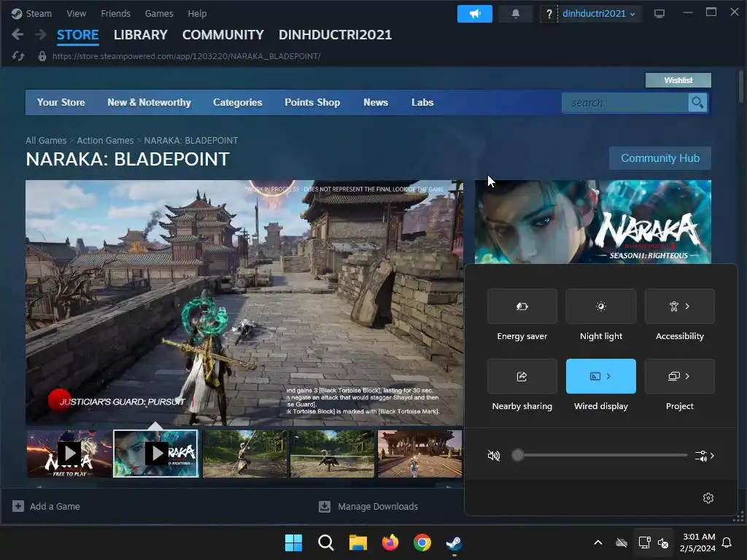Screen dimensions: 747x560
Task: Click the store search magnifier icon
Action: coord(697,102)
